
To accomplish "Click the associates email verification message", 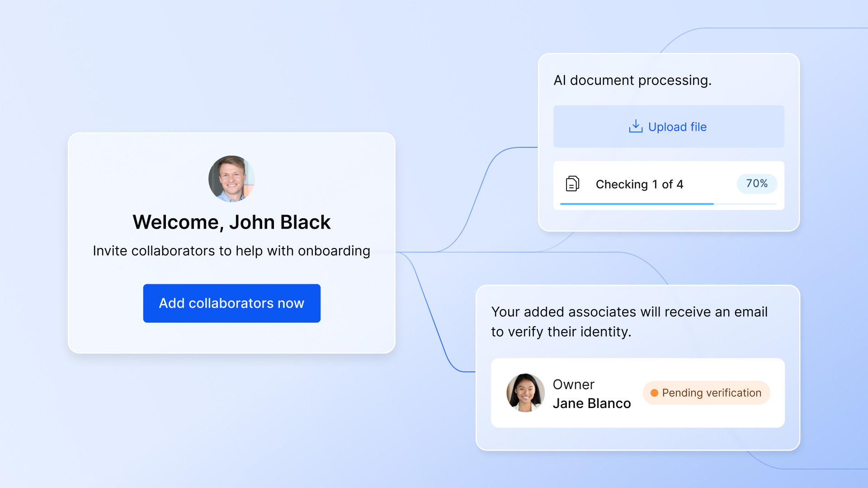I will [629, 322].
